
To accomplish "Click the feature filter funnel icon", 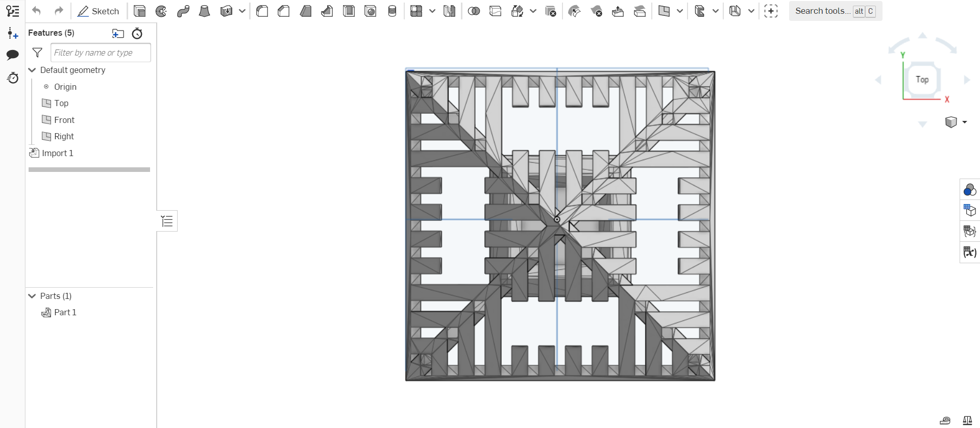I will (37, 53).
